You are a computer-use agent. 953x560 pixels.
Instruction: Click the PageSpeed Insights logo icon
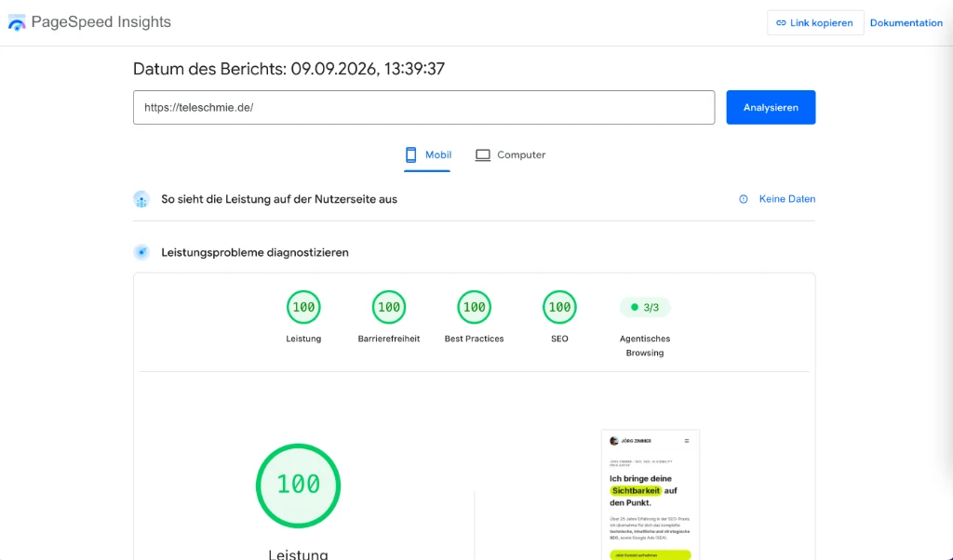click(17, 23)
